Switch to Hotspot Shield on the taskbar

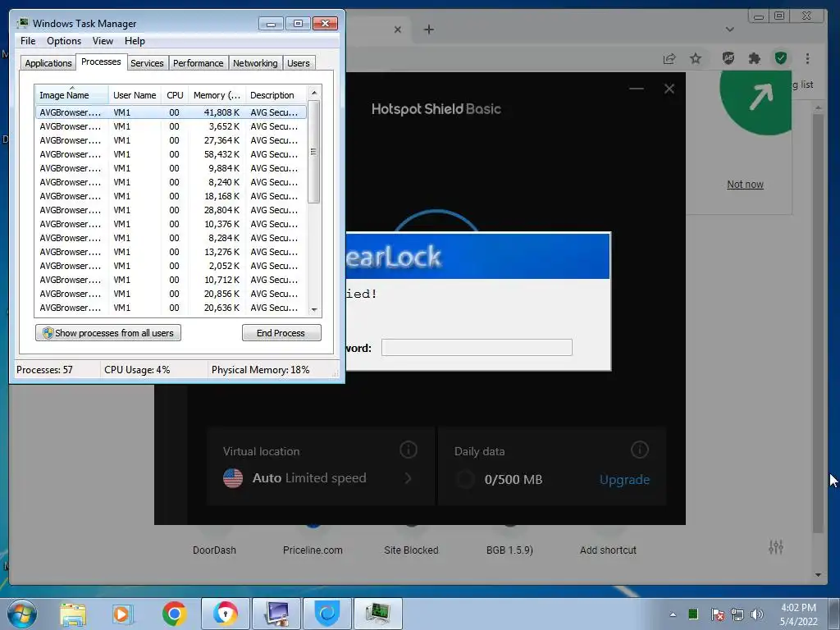point(327,614)
